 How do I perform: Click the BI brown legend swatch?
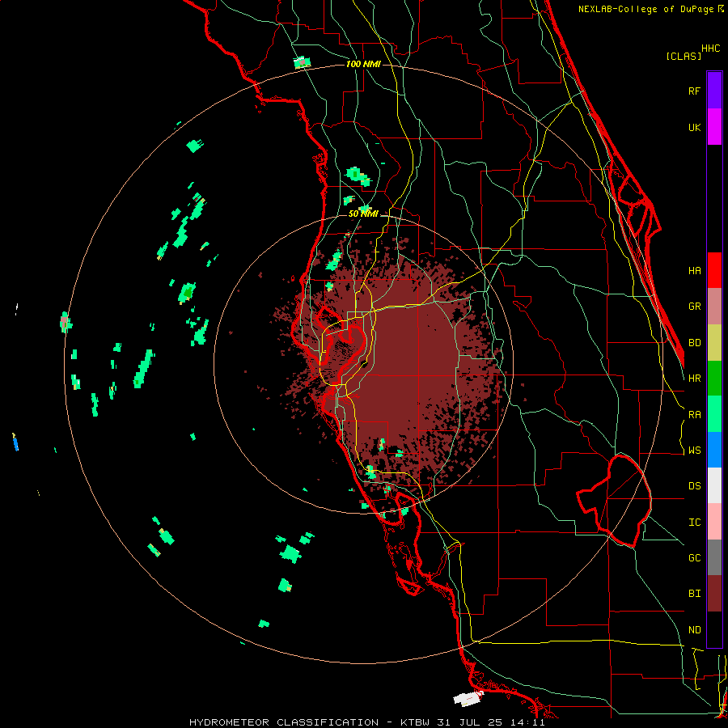[714, 594]
